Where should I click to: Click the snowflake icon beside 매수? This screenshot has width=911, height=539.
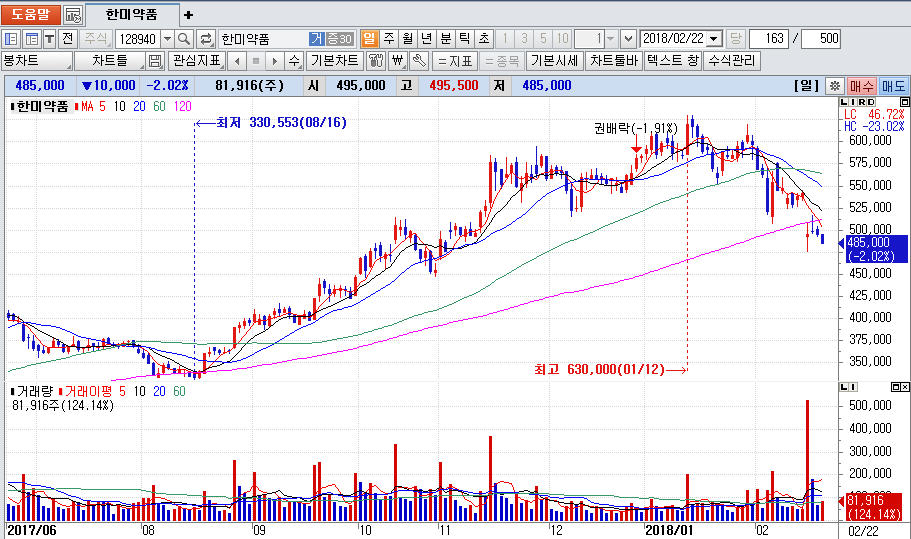[835, 86]
